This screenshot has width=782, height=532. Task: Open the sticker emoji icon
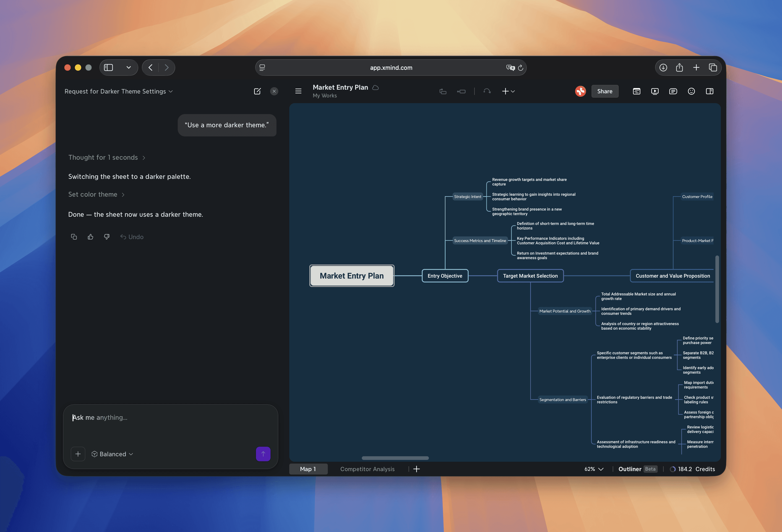pyautogui.click(x=691, y=91)
